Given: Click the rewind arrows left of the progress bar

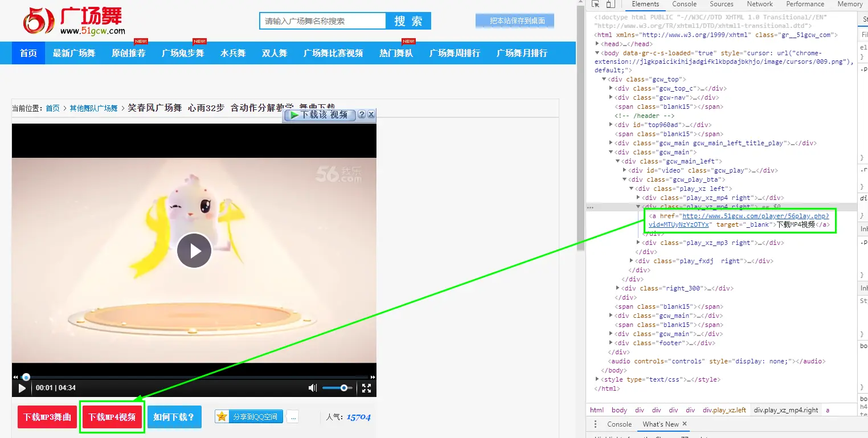Looking at the screenshot, I should pos(15,377).
